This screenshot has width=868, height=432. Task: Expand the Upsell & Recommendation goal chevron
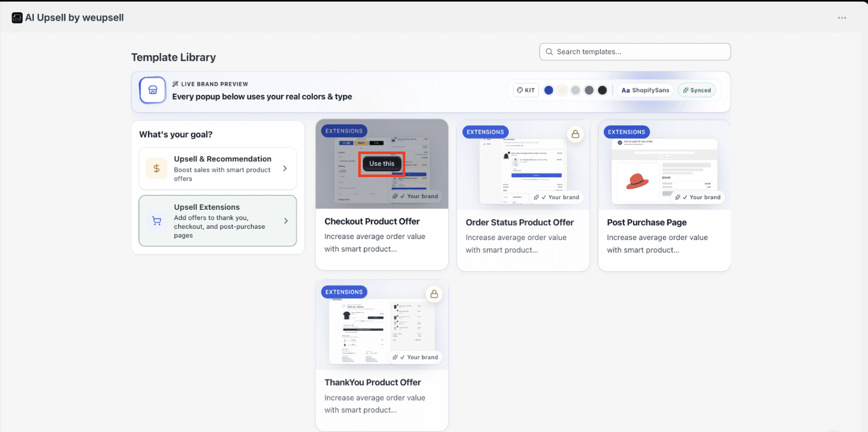pos(285,168)
